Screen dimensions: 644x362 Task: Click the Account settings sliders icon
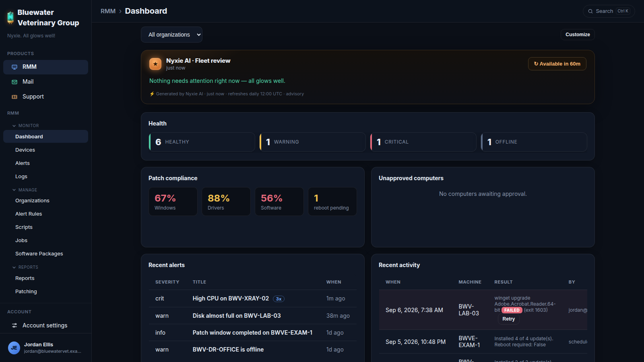click(x=14, y=325)
